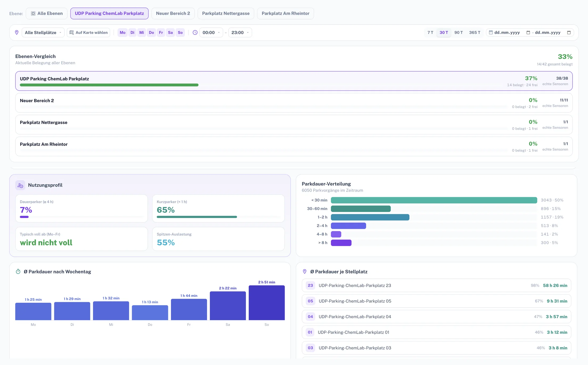Viewport: 588px width, 365px height.
Task: Toggle the Mo weekday filter
Action: [123, 32]
